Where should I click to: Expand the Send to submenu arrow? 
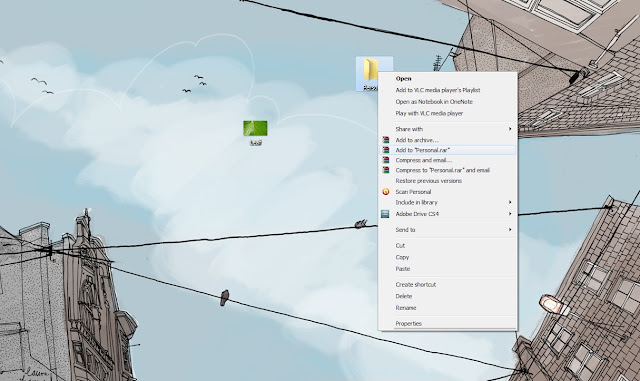tap(510, 230)
